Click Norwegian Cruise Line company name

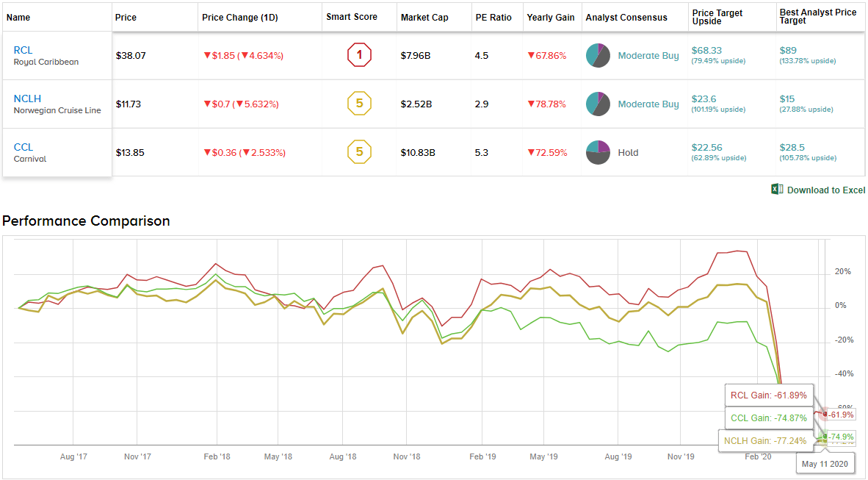57,110
